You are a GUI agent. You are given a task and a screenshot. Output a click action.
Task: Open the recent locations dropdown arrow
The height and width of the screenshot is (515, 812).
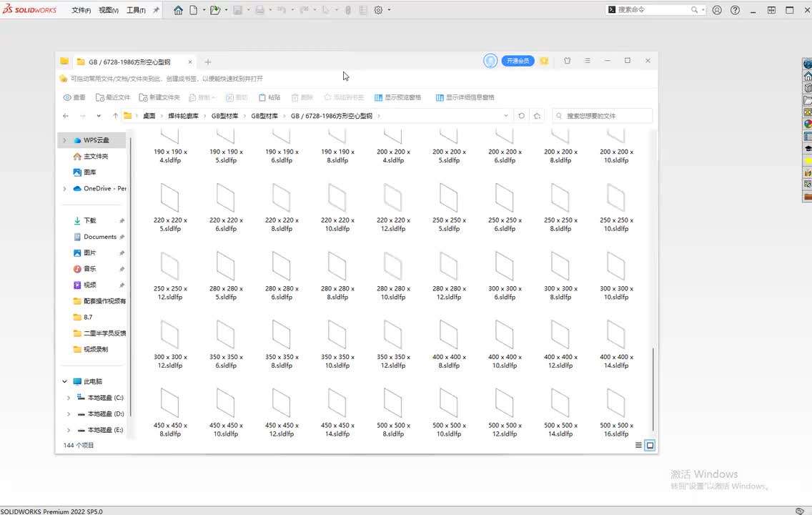point(99,116)
